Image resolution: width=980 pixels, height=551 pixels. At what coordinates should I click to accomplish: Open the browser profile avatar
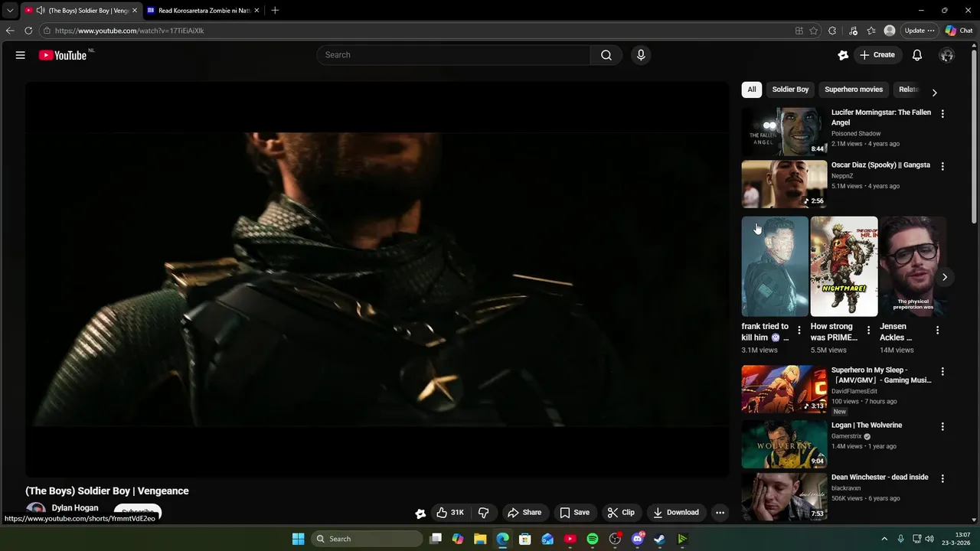click(x=890, y=31)
